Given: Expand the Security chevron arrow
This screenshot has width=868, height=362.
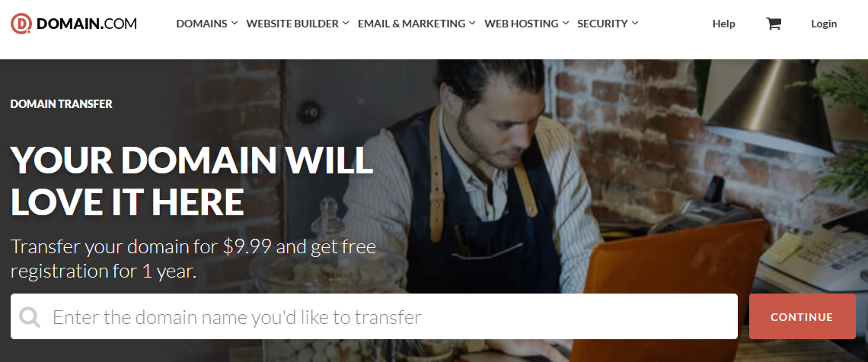Looking at the screenshot, I should 635,24.
